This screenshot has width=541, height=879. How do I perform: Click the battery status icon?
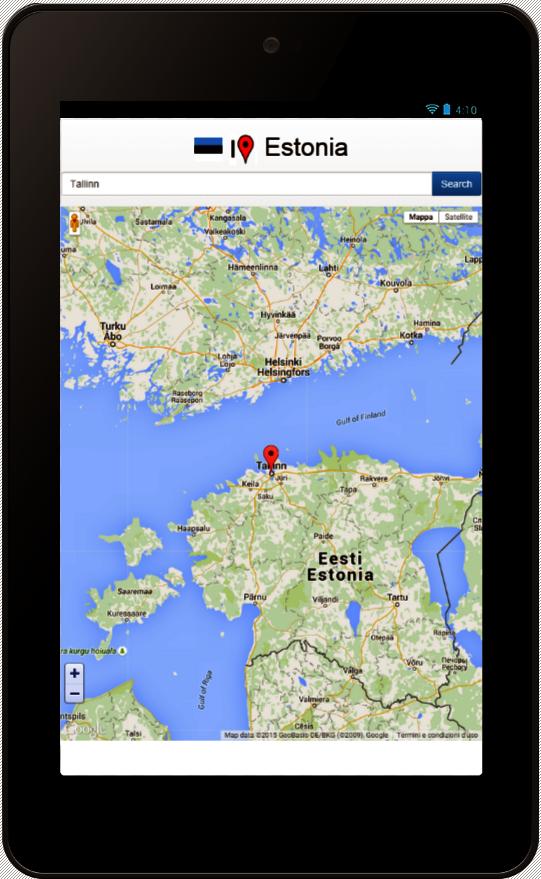point(446,109)
